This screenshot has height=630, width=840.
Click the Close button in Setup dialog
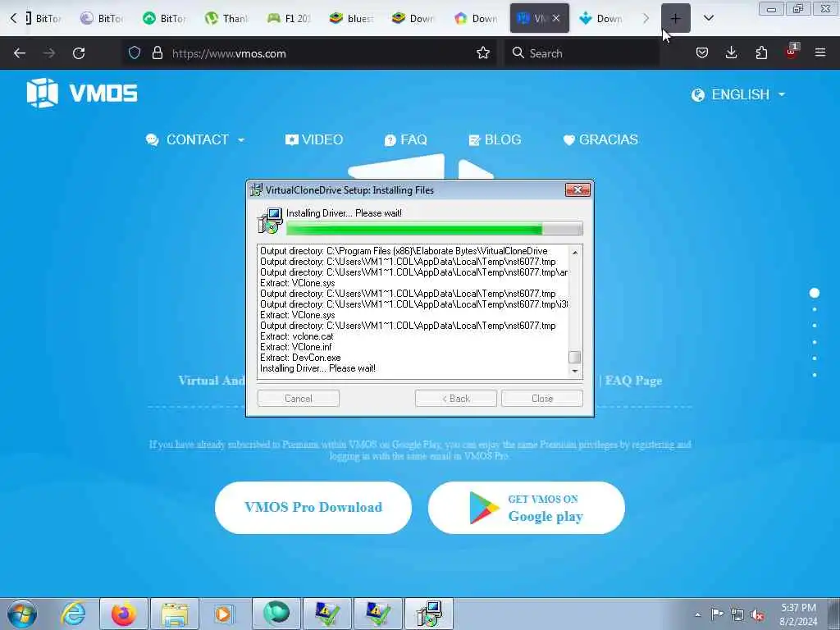tap(542, 399)
